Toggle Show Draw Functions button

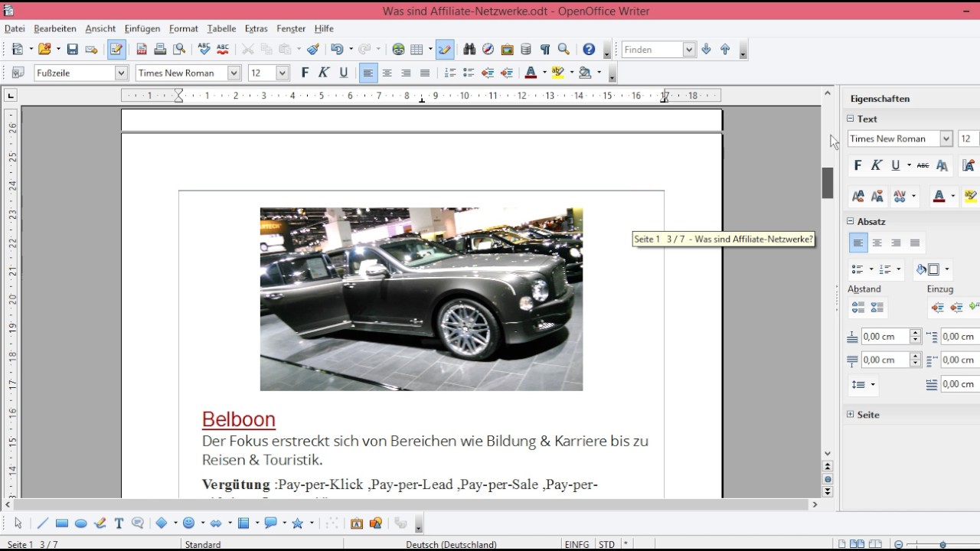coord(444,49)
